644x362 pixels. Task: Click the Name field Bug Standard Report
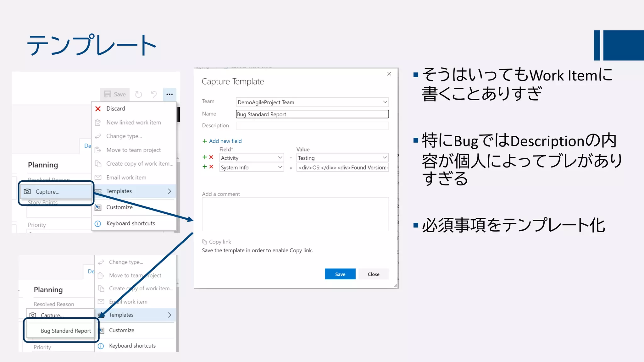click(312, 114)
